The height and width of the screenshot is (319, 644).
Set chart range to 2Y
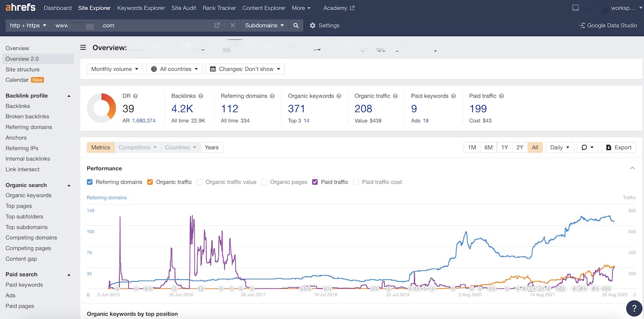(520, 147)
